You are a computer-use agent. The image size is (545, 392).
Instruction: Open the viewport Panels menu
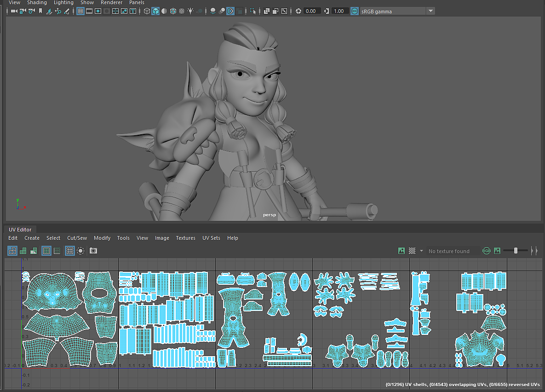[x=137, y=2]
